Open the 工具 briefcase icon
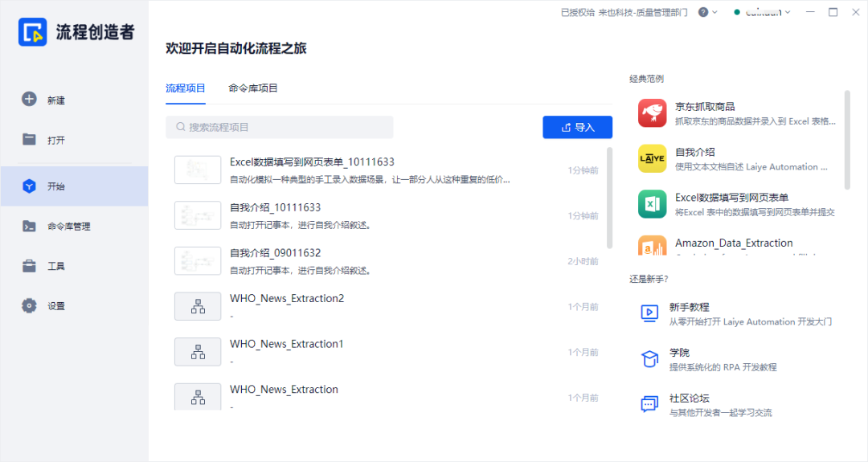Viewport: 868px width, 462px height. click(x=29, y=266)
